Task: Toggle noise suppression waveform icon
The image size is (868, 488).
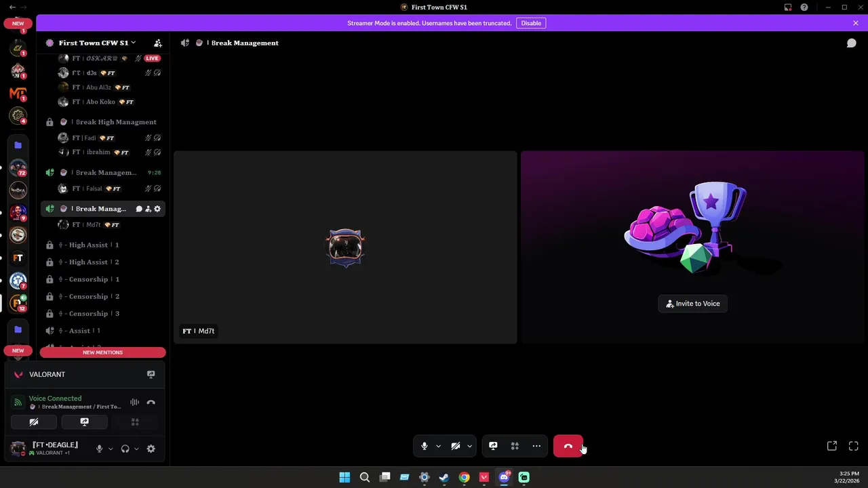Action: click(x=134, y=403)
